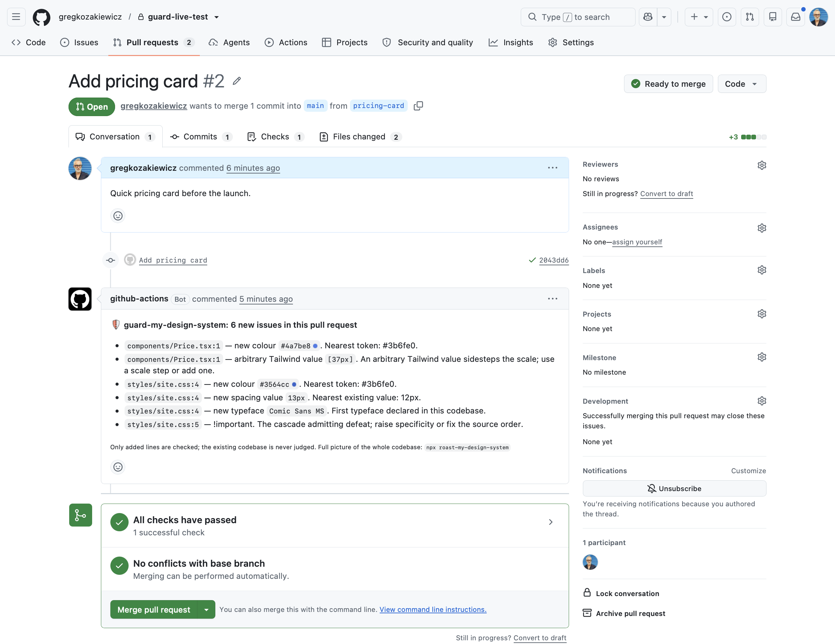
Task: Open Milestone settings gear
Action: [x=762, y=357]
